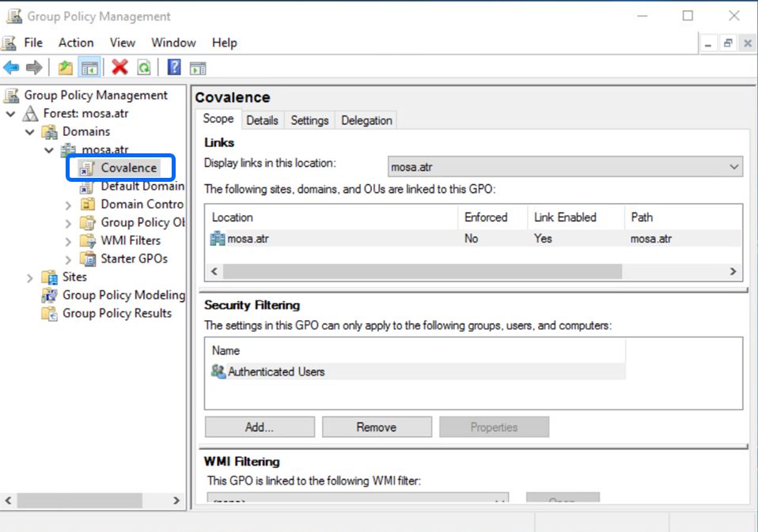Click the Enforced column header
Image resolution: width=758 pixels, height=532 pixels.
click(493, 217)
